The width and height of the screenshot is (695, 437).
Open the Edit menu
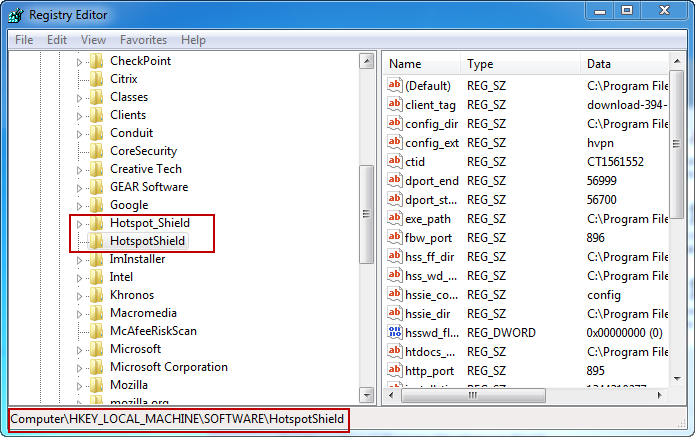pyautogui.click(x=57, y=40)
